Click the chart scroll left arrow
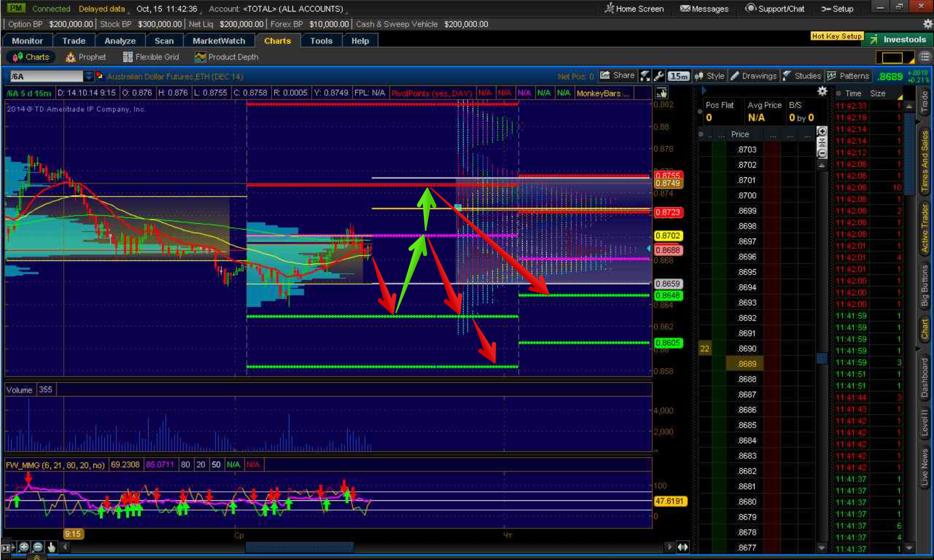 point(65,546)
